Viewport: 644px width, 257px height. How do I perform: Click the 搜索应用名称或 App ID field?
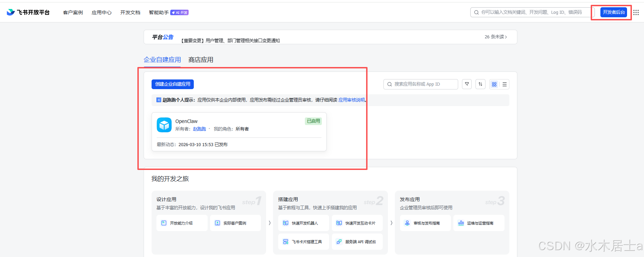tap(421, 84)
